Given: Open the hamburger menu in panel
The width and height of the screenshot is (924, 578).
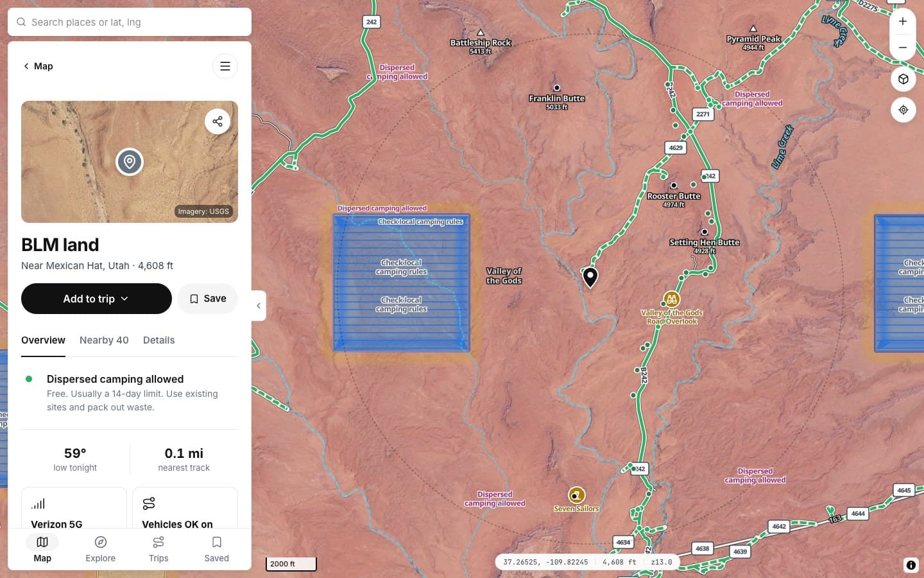Looking at the screenshot, I should tap(225, 66).
